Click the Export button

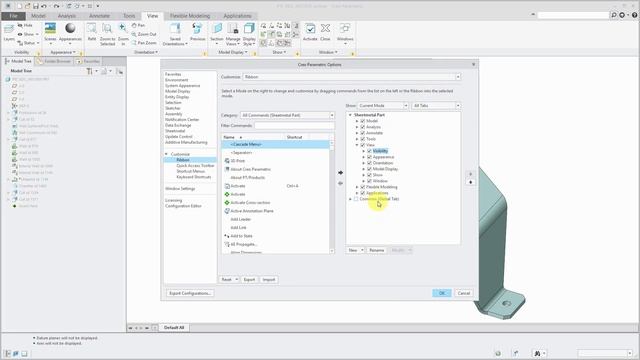pos(249,280)
